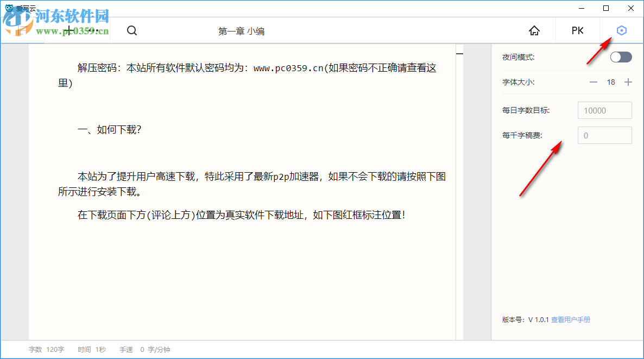This screenshot has height=359, width=644.
Task: Click the 每千字稿费 rate input field
Action: tap(604, 135)
